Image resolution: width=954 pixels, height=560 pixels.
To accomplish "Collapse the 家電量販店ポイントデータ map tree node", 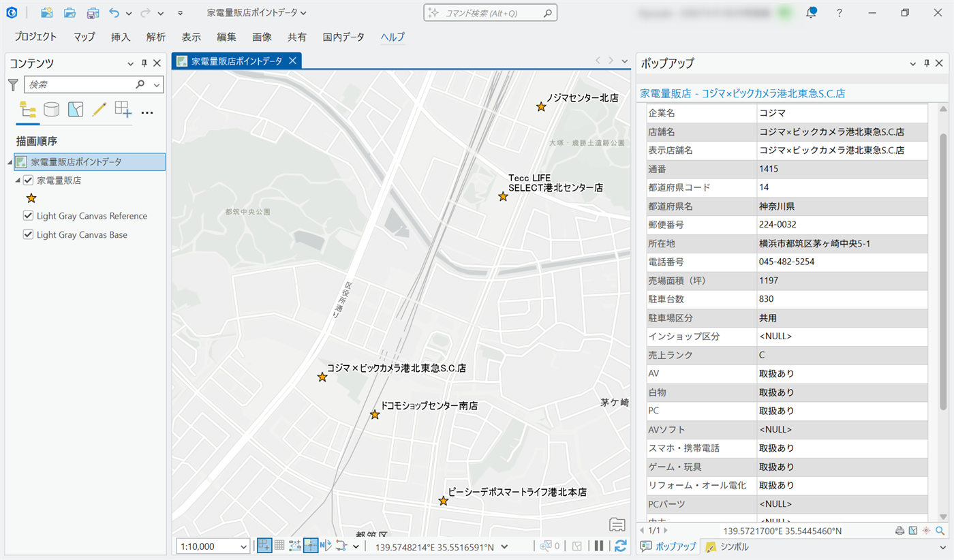I will [x=10, y=162].
